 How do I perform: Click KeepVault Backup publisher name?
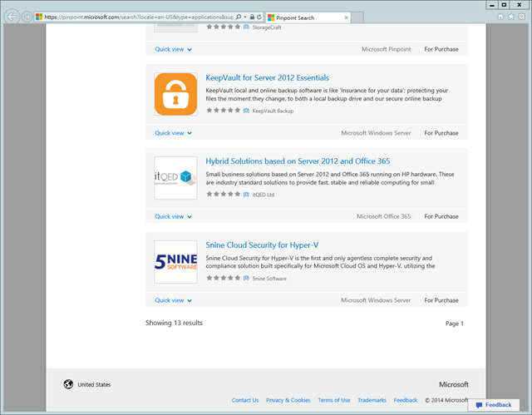(273, 111)
